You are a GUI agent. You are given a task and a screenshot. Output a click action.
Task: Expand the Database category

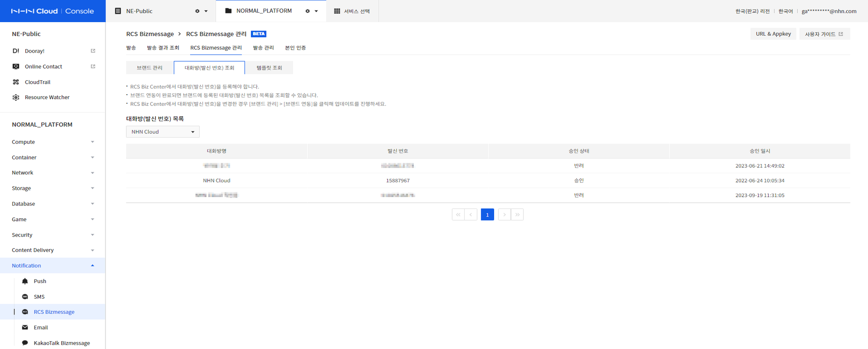tap(53, 204)
